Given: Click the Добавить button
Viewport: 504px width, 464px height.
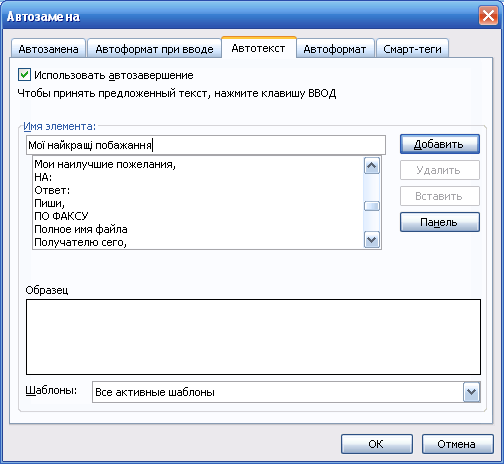Looking at the screenshot, I should pyautogui.click(x=440, y=144).
